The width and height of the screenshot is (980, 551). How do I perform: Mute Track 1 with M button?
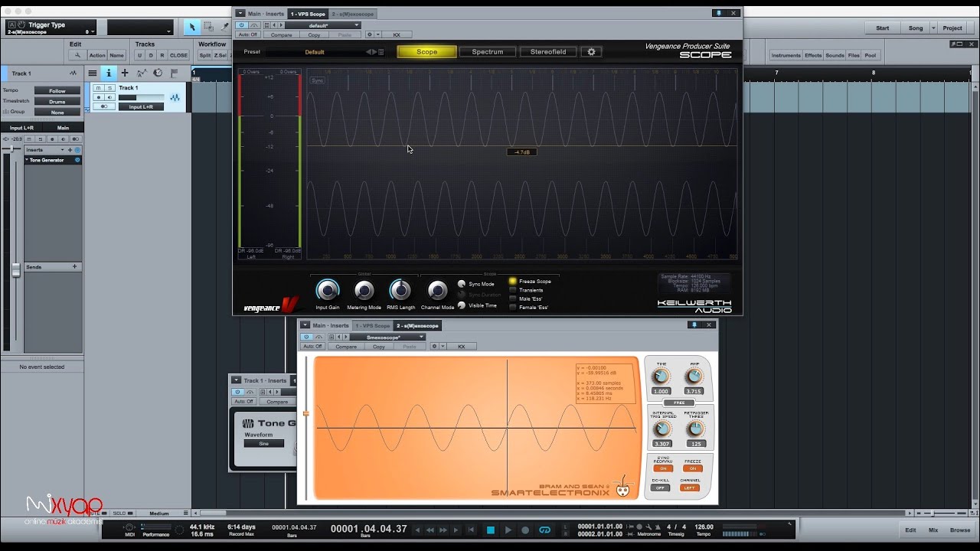click(99, 88)
